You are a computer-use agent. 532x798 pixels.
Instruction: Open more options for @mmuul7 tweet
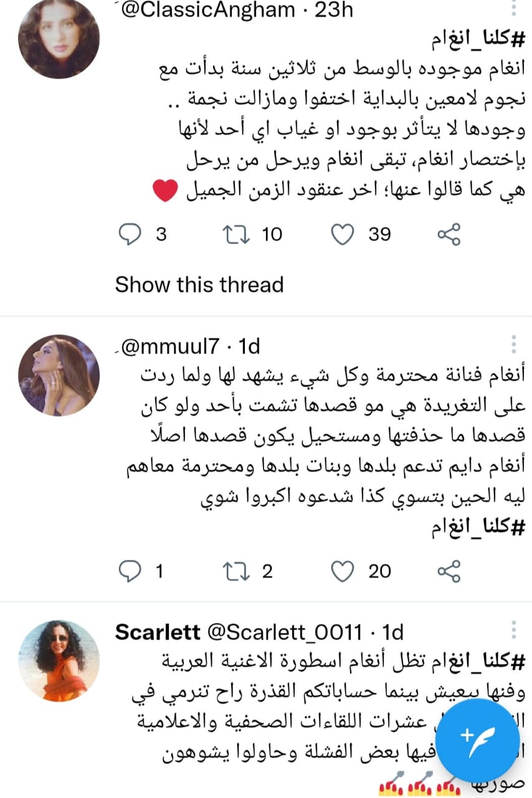[x=514, y=345]
